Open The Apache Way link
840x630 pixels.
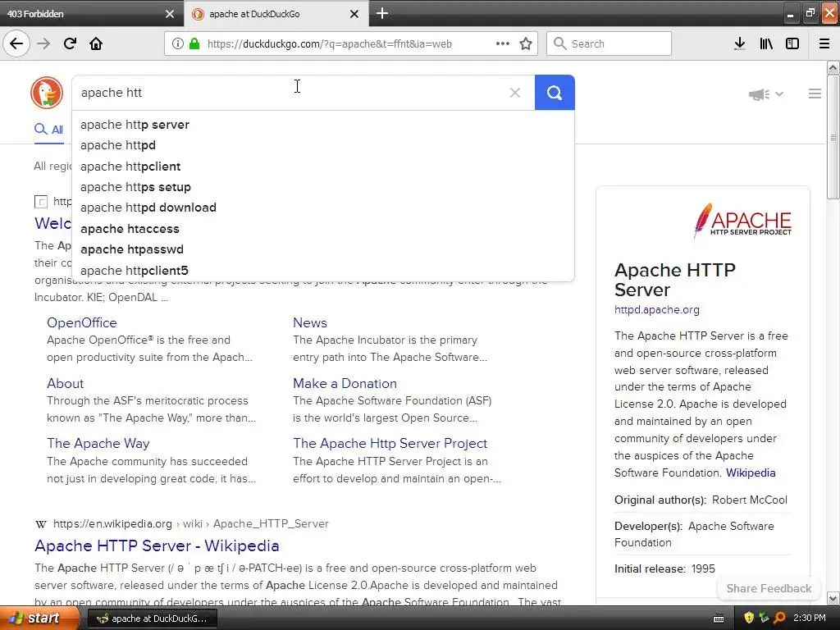[x=98, y=444]
